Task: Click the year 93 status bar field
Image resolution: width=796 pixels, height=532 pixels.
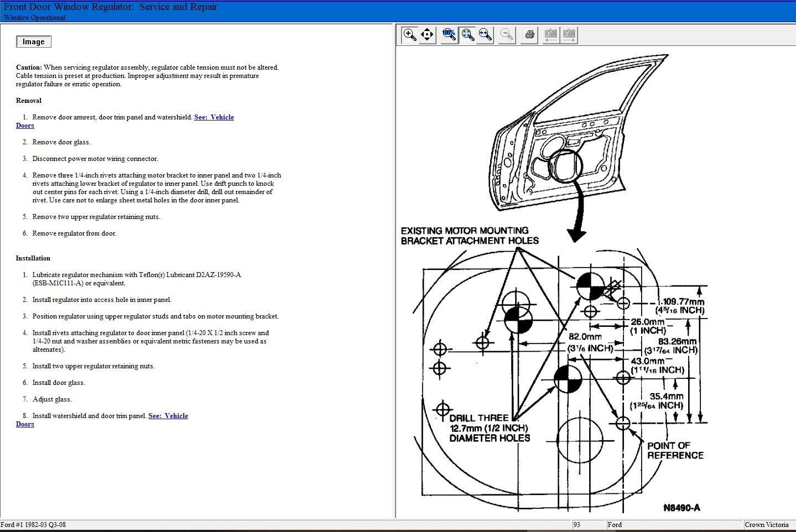Action: 577,525
